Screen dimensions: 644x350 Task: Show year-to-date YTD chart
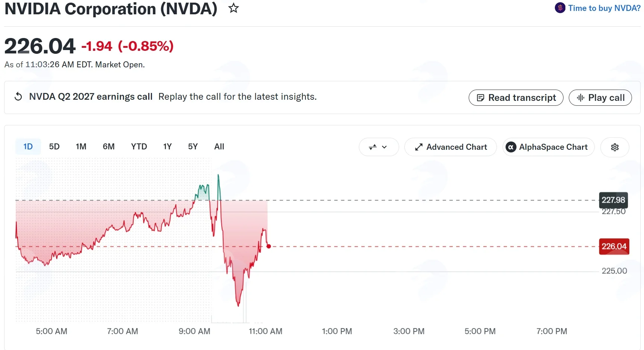(x=139, y=146)
